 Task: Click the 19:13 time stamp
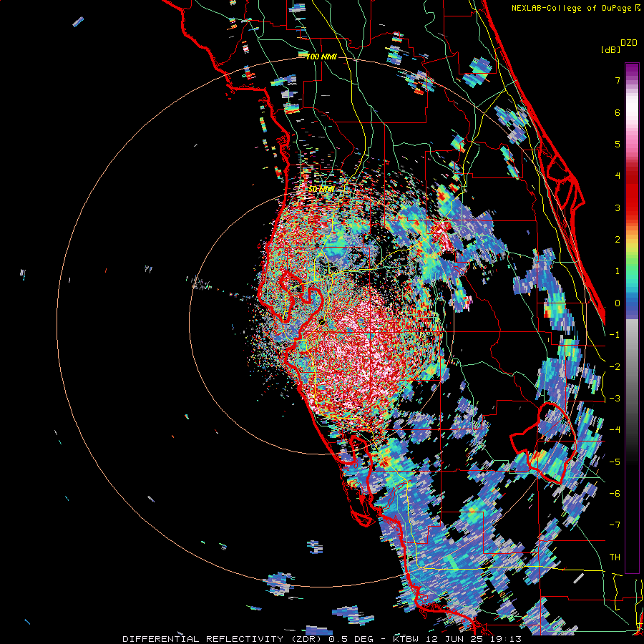507,639
